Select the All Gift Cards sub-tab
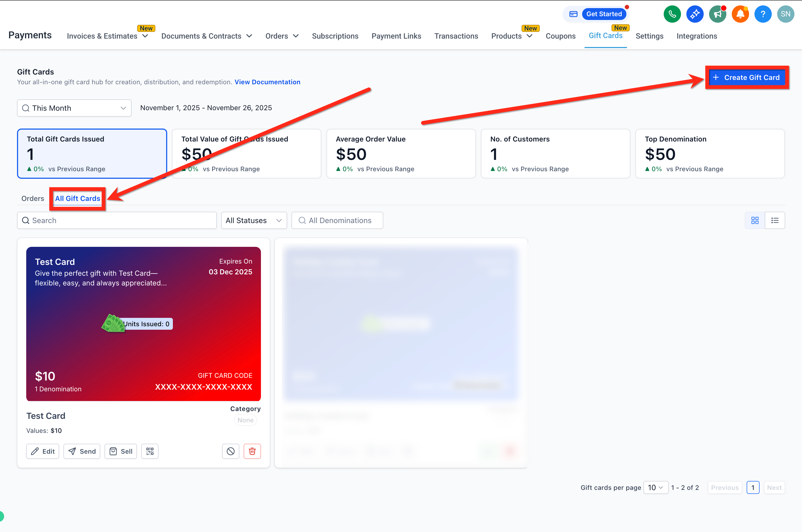 [78, 198]
